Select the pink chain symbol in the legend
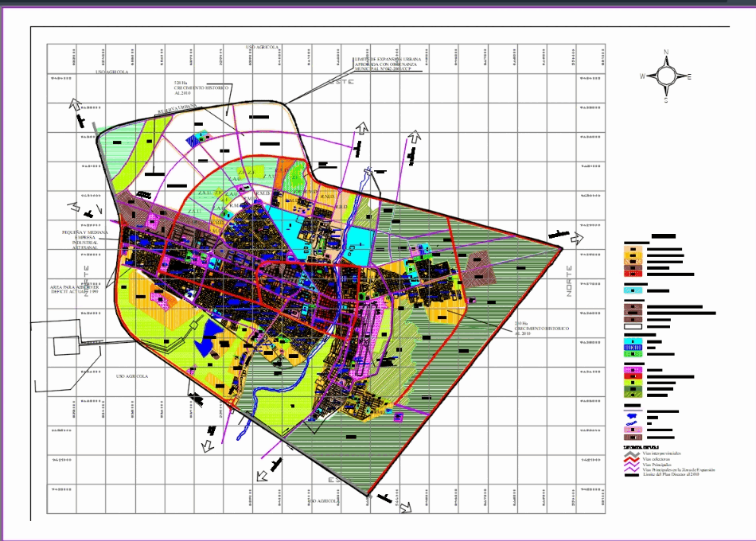The image size is (756, 541). click(633, 429)
